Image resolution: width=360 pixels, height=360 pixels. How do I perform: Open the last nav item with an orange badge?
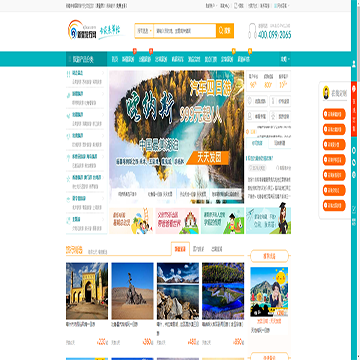point(243,60)
